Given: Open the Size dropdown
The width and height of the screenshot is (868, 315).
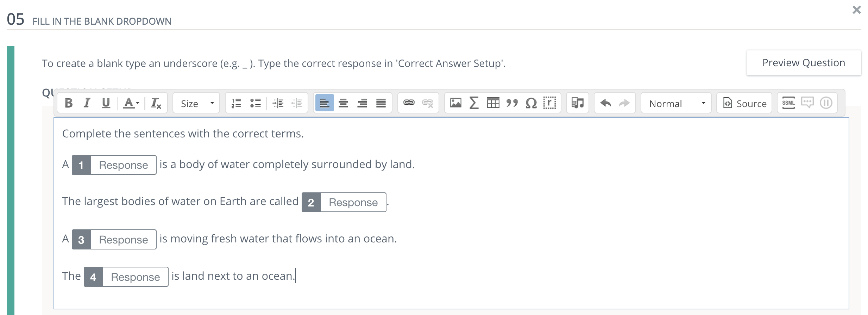Looking at the screenshot, I should click(196, 103).
